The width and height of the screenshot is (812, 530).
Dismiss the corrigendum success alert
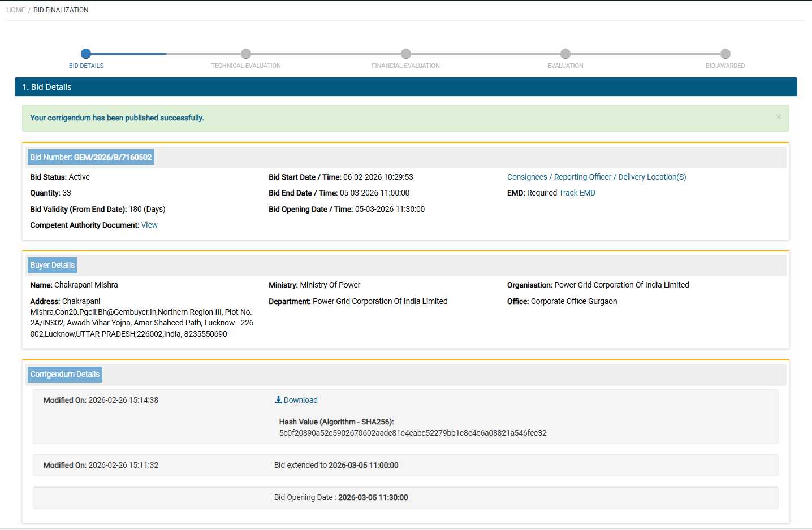779,117
